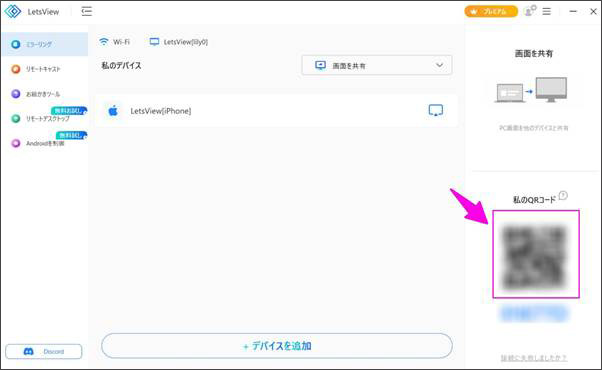
Task: Open the リモートデスクトップ sidebar section
Action: [x=45, y=119]
